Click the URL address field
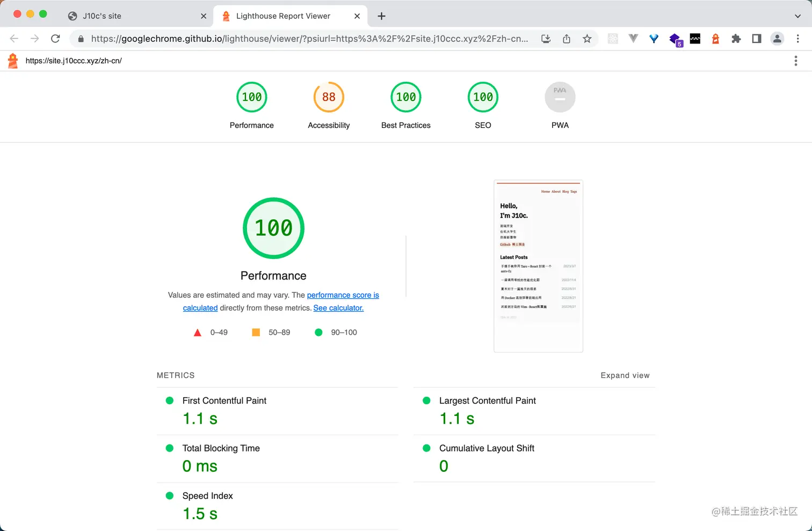 (309, 39)
